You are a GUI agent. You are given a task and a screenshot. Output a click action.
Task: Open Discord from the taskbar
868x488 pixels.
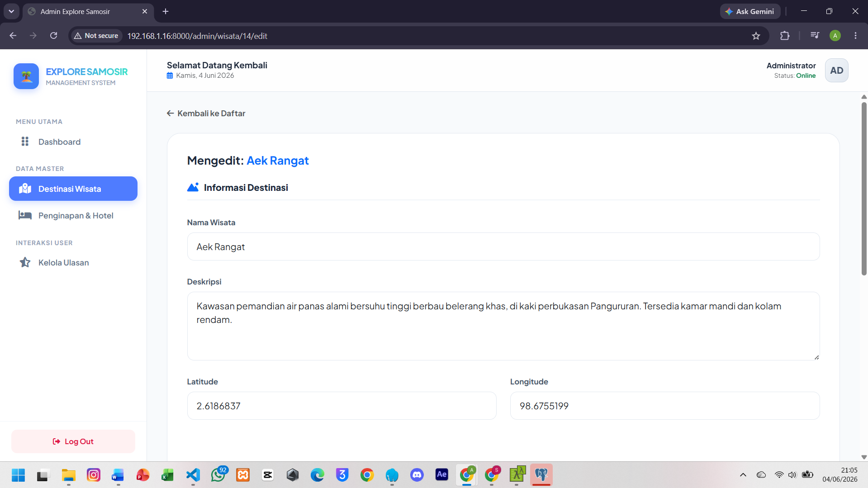417,475
